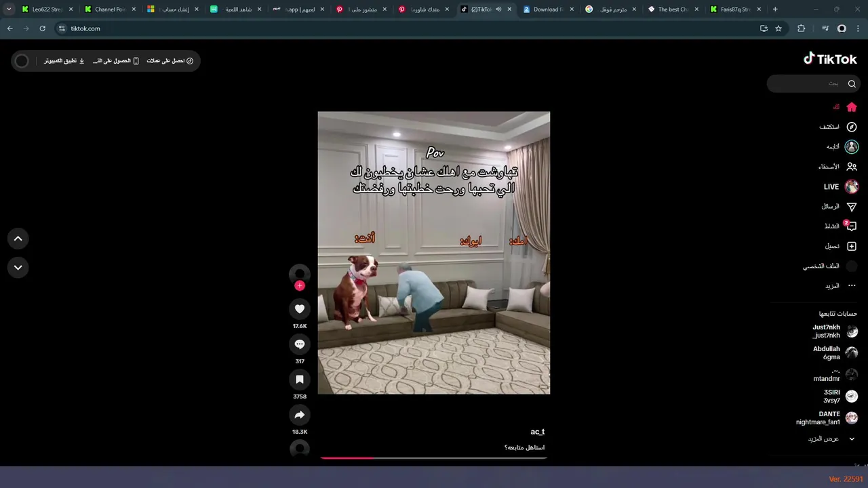Click the video progress bar
Viewport: 868px width, 488px height.
(434, 458)
